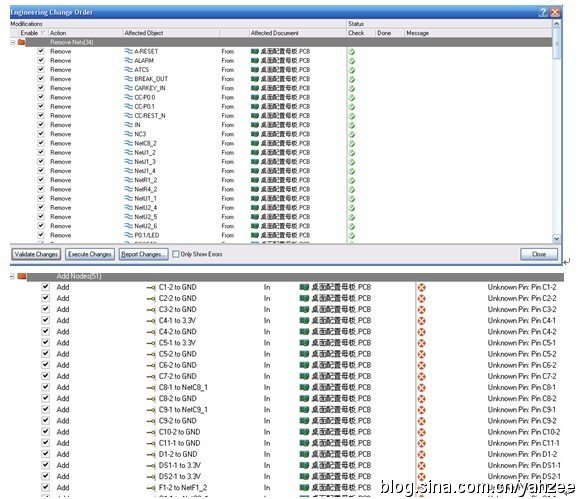Select the CC-REST_N net row text

(150, 116)
